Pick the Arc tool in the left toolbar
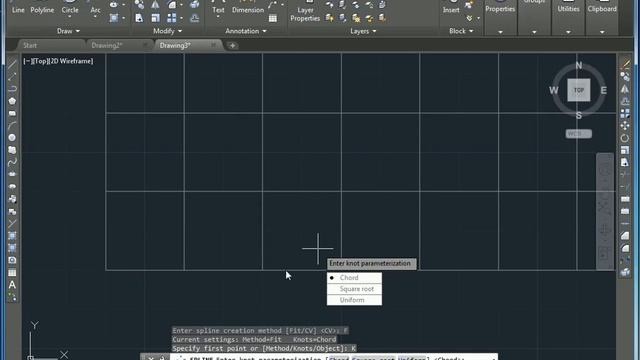 [x=12, y=125]
